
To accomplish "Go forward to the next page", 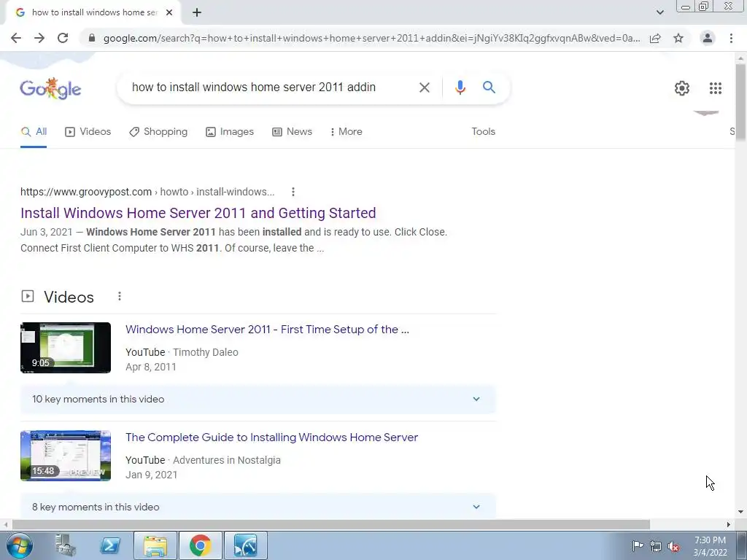I will point(39,38).
